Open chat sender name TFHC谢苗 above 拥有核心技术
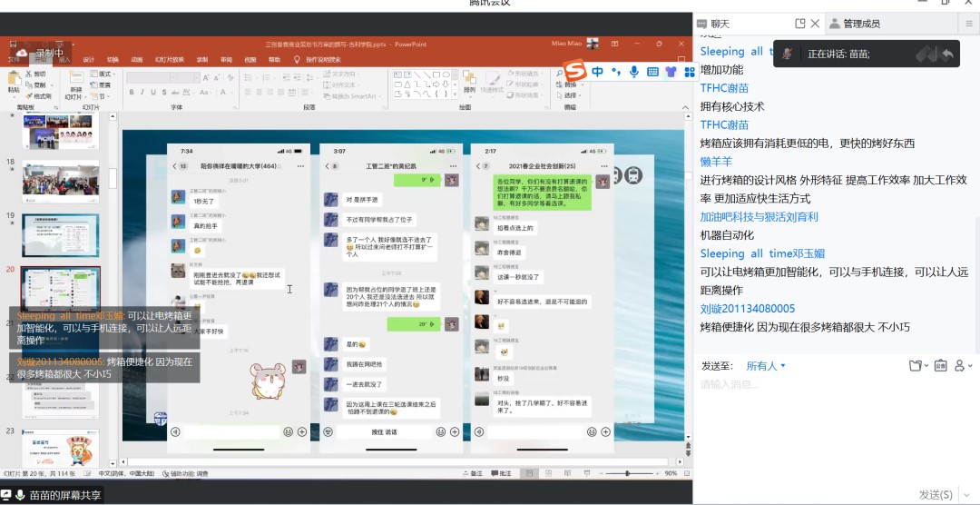Screen dimensions: 980x505 [724, 88]
